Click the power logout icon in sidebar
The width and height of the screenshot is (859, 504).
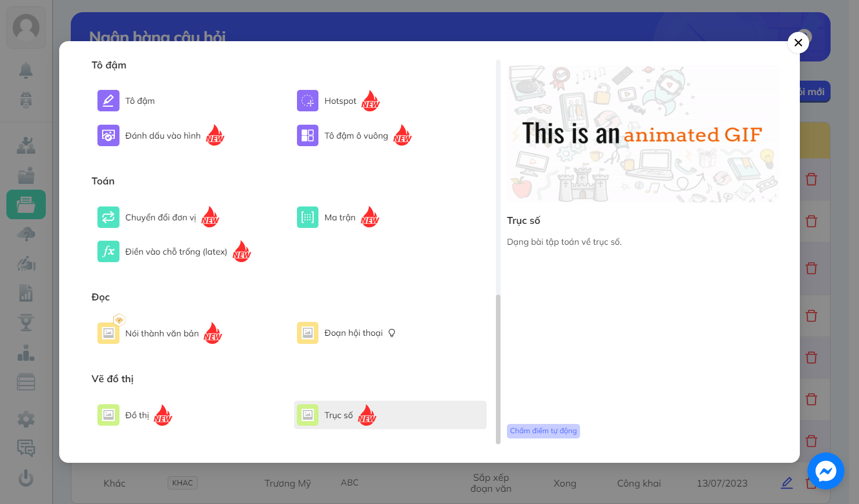[26, 478]
